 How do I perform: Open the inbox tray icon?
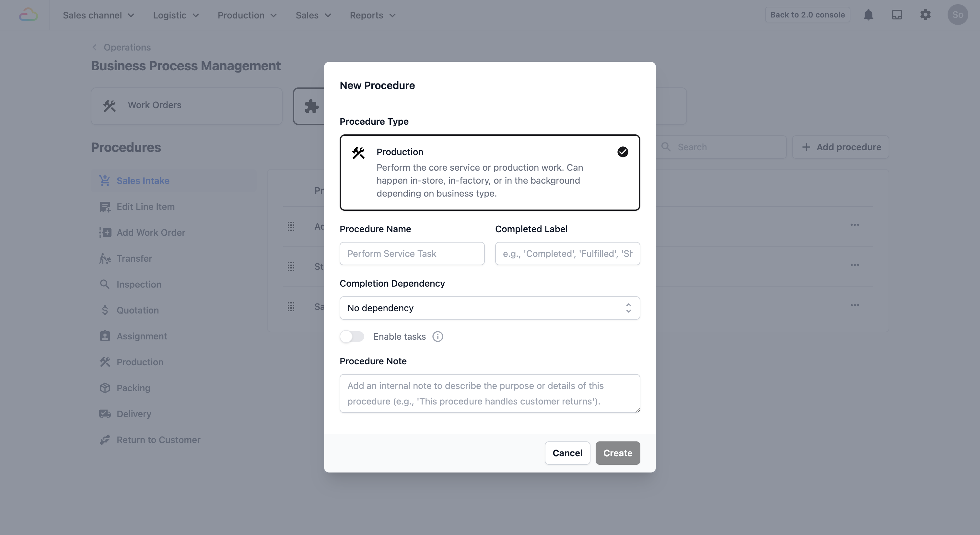pos(897,15)
